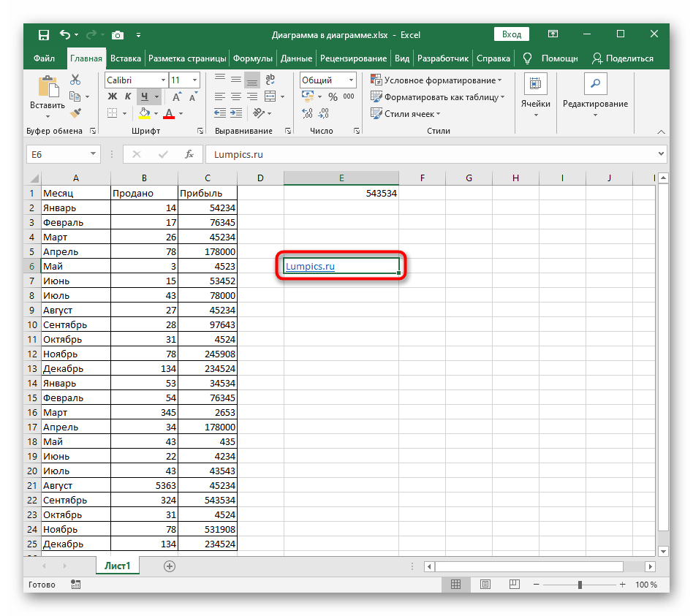Click Insert Function fx icon

[x=189, y=154]
